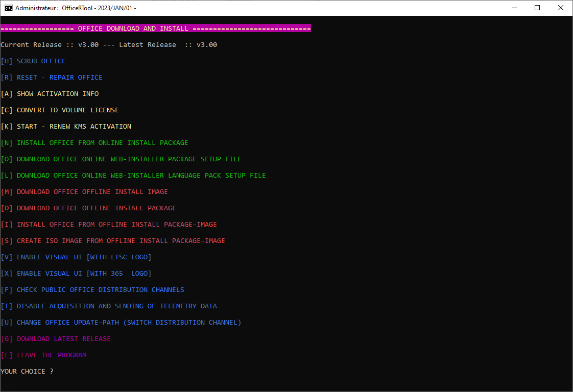Select RESET - REPAIR OFFICE line

point(52,78)
